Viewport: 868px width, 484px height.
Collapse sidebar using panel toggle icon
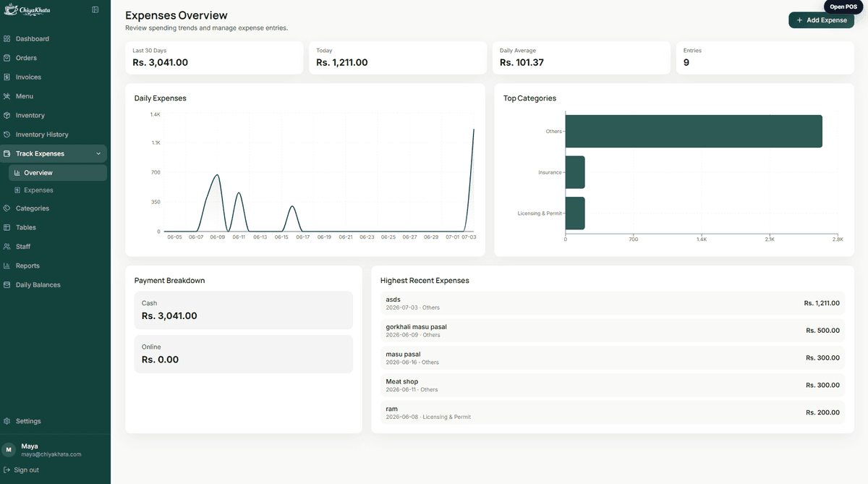pos(95,9)
